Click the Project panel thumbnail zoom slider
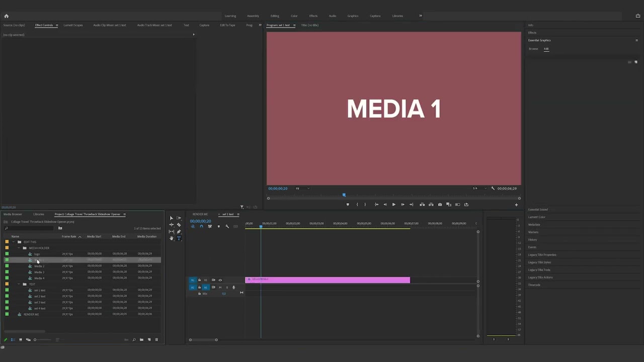This screenshot has width=644, height=362. tap(43, 340)
